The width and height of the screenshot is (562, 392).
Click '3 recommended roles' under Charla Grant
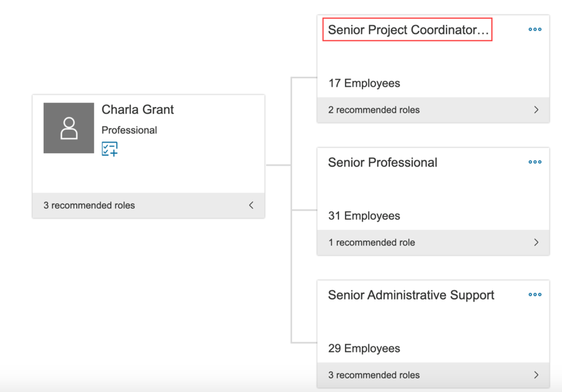click(x=89, y=205)
